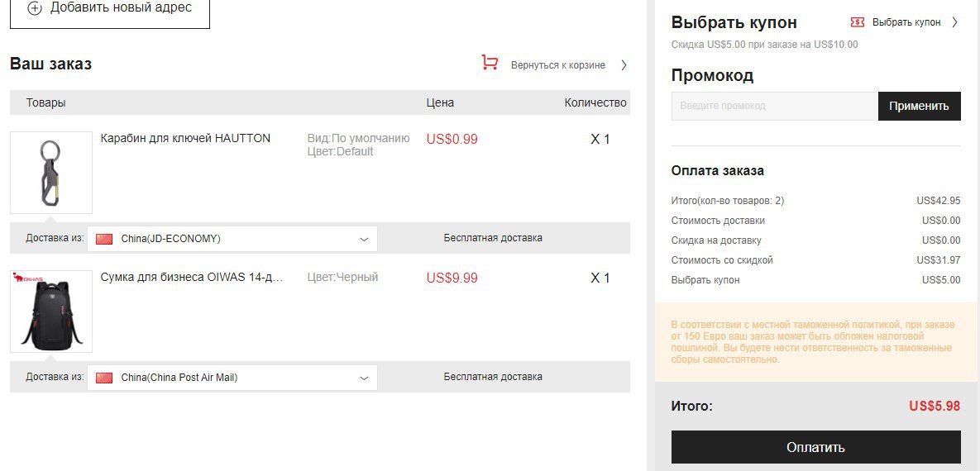
Task: Click arrow next to Вернуться к корзине
Action: (623, 65)
